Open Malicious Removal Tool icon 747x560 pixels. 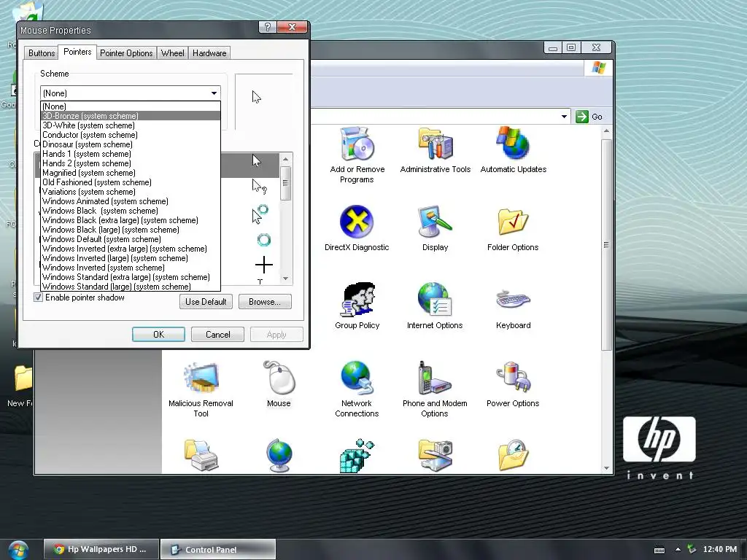tap(201, 378)
